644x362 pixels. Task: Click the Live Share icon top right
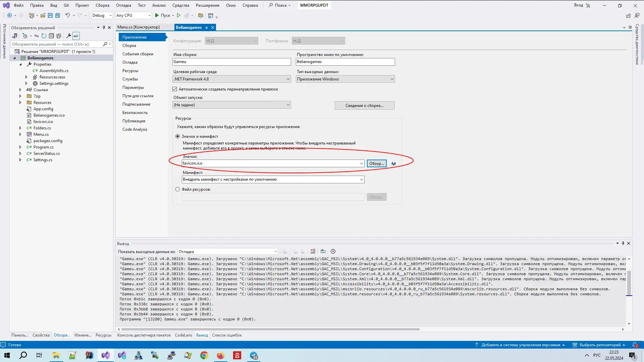pos(628,15)
